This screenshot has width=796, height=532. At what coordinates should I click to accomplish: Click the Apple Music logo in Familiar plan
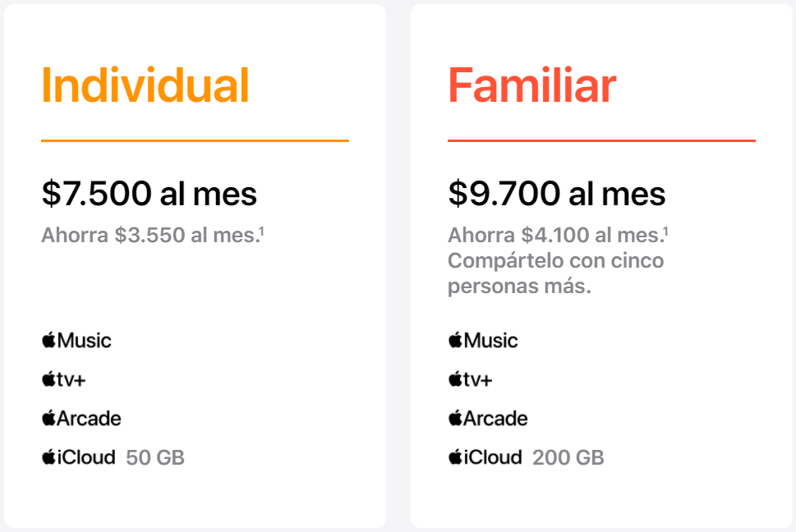(x=483, y=340)
